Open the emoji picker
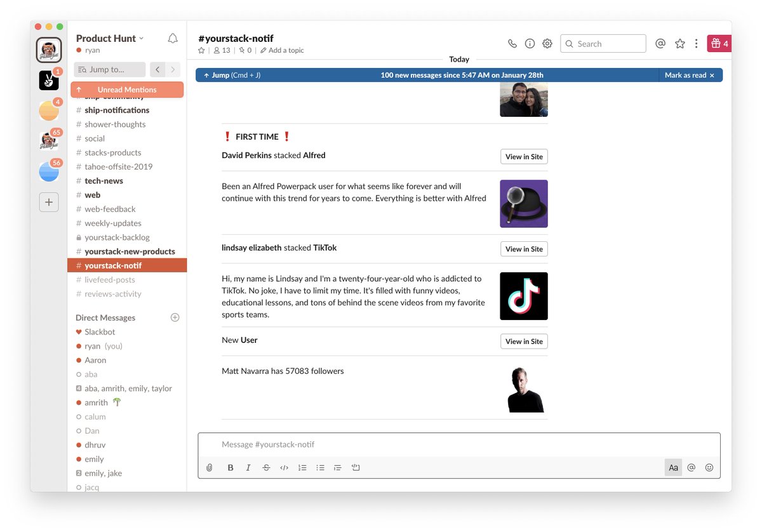Viewport: 762px width, 532px height. tap(709, 468)
